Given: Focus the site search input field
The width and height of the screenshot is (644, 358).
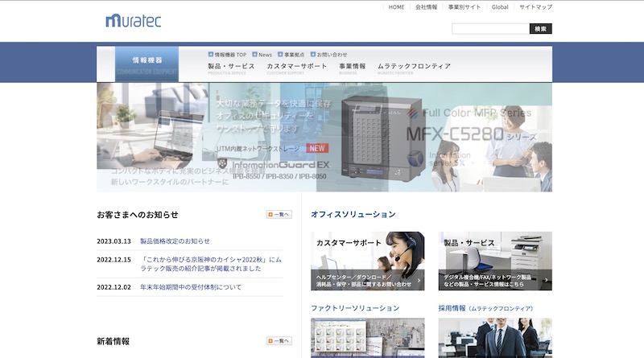Looking at the screenshot, I should (x=490, y=29).
